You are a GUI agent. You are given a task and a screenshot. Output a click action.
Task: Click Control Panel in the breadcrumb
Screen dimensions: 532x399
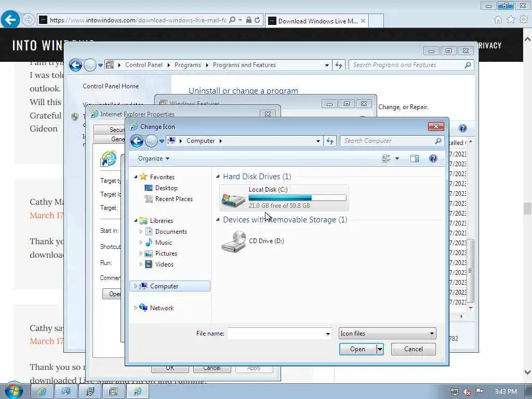pos(144,65)
